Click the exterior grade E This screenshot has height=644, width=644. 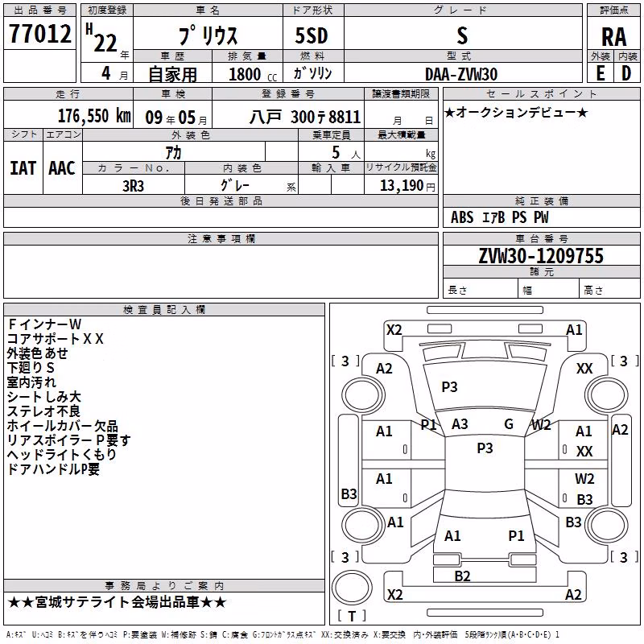pyautogui.click(x=601, y=73)
